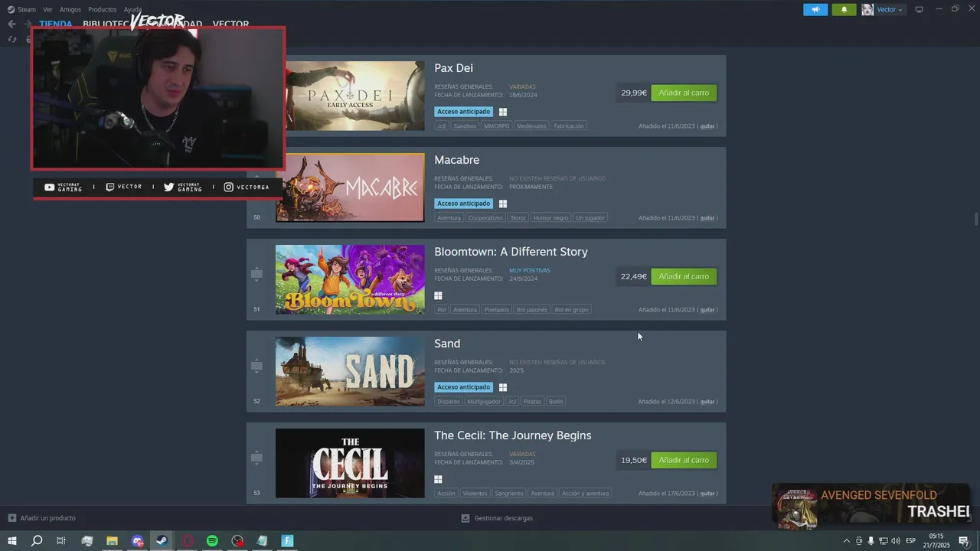
Task: Grab The Cecil row reorder handle
Action: 256,458
